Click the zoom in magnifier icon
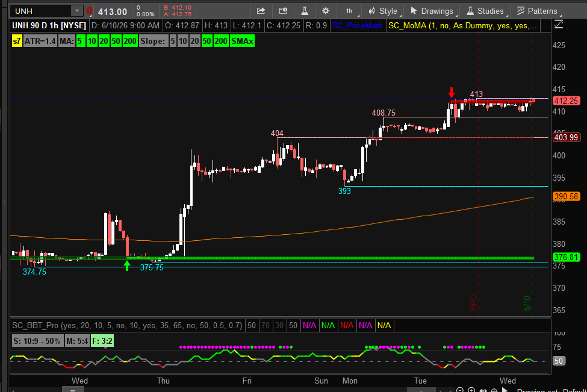The width and height of the screenshot is (587, 392). (471, 390)
